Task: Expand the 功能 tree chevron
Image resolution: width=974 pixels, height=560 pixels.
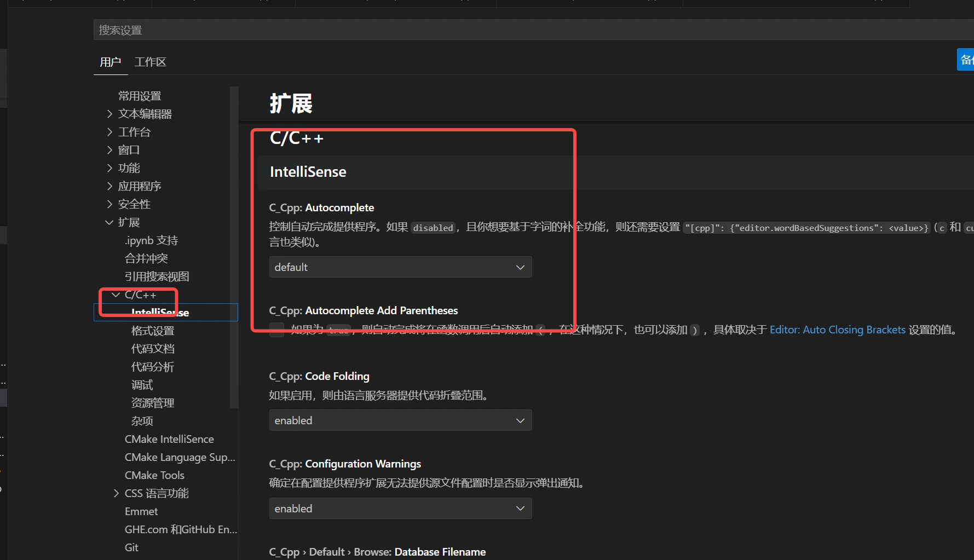Action: [109, 168]
